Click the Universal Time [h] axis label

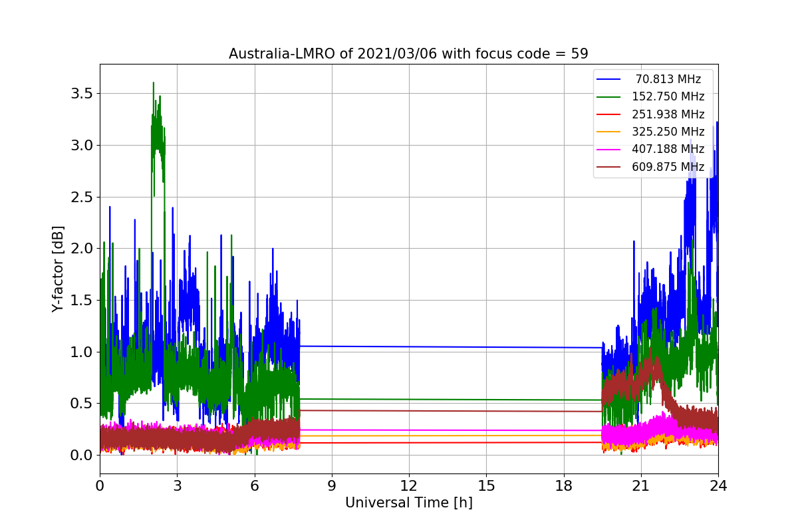[408, 503]
